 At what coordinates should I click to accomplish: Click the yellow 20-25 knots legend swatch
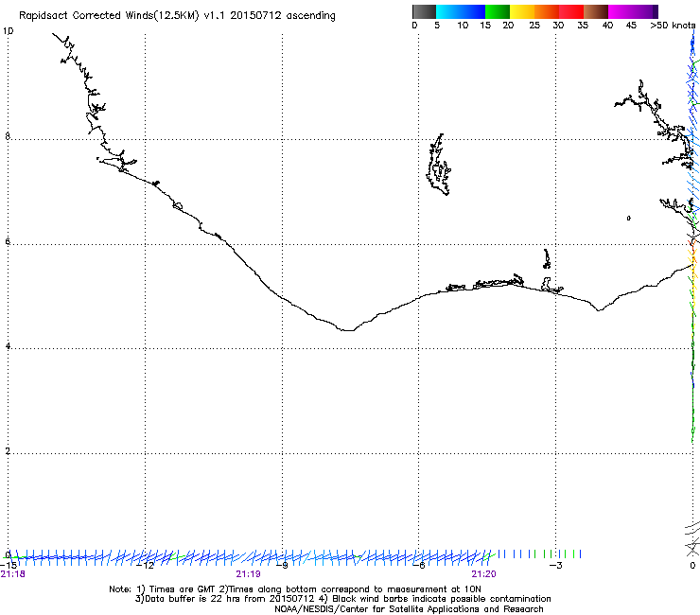coord(522,11)
